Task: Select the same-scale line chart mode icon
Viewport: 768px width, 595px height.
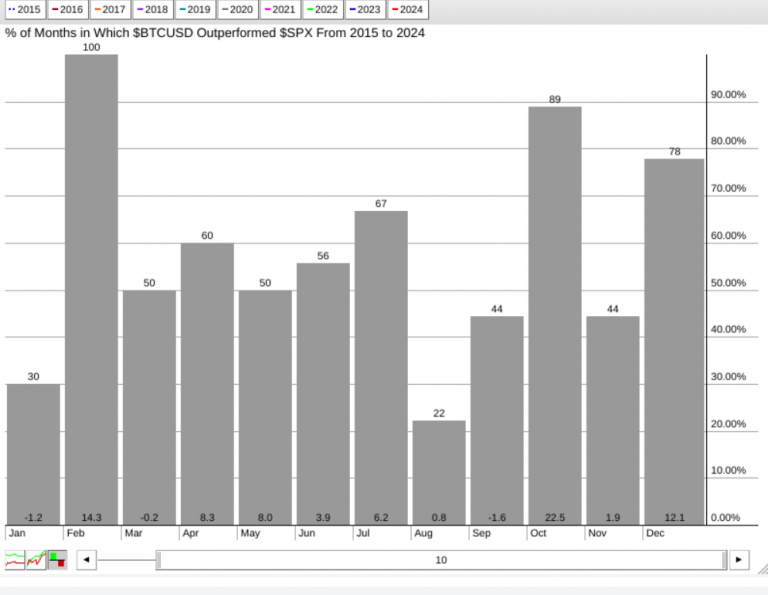Action: tap(36, 560)
